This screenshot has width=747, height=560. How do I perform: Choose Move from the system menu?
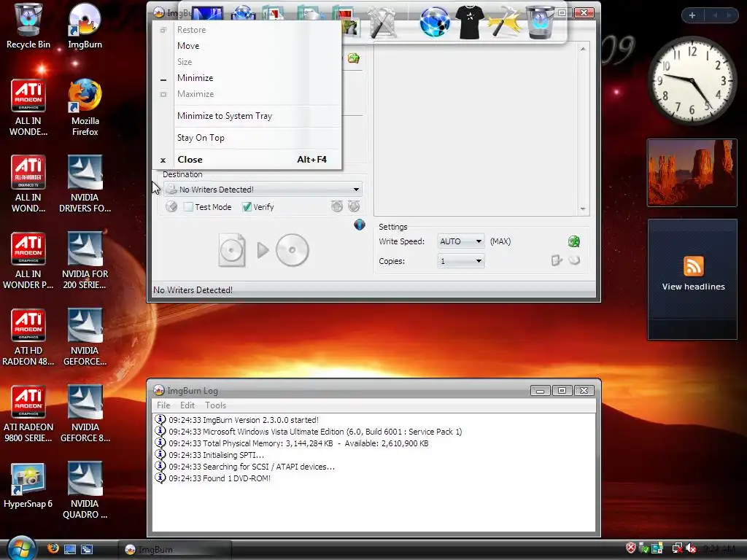coord(247,46)
